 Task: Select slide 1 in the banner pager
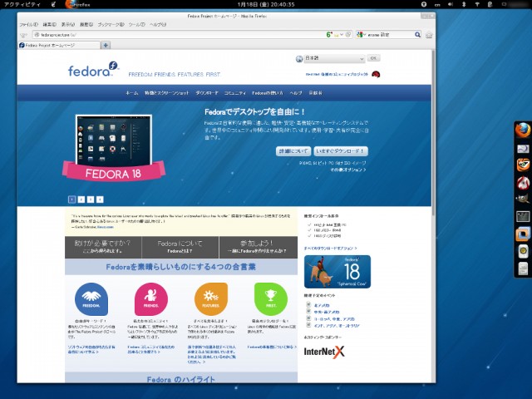click(x=72, y=199)
